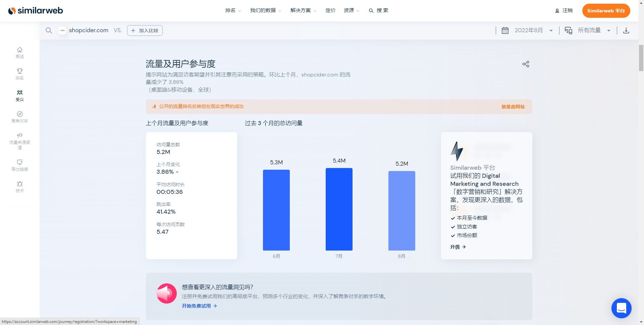Click the 8月 traffic bar
Screen dimensions: 644x325
(x=401, y=211)
